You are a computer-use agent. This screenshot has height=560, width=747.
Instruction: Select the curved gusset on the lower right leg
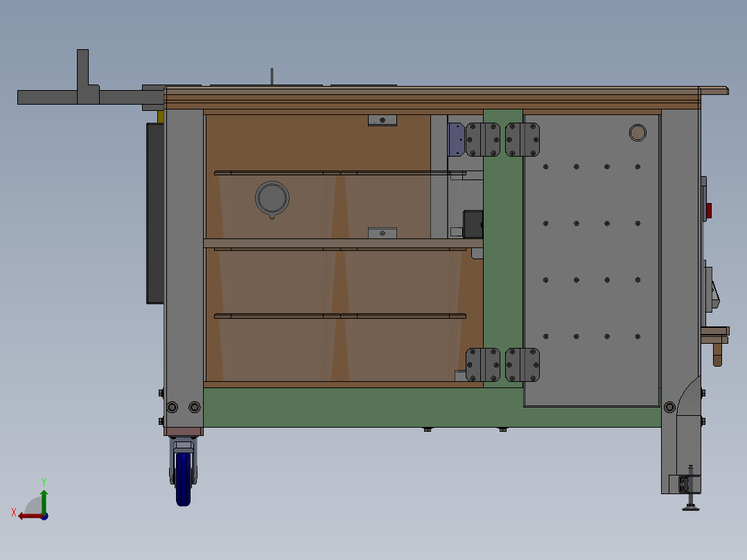688,396
